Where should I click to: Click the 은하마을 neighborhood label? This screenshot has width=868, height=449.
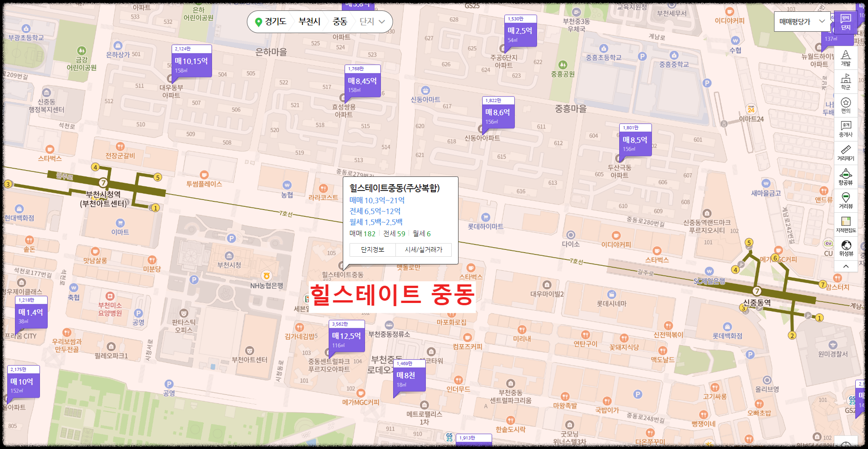(x=271, y=52)
